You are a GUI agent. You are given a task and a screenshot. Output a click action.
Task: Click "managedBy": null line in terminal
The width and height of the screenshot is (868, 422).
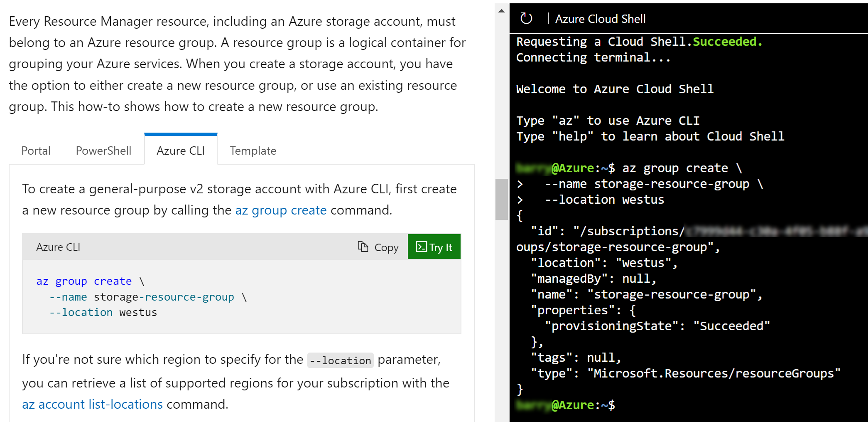593,279
